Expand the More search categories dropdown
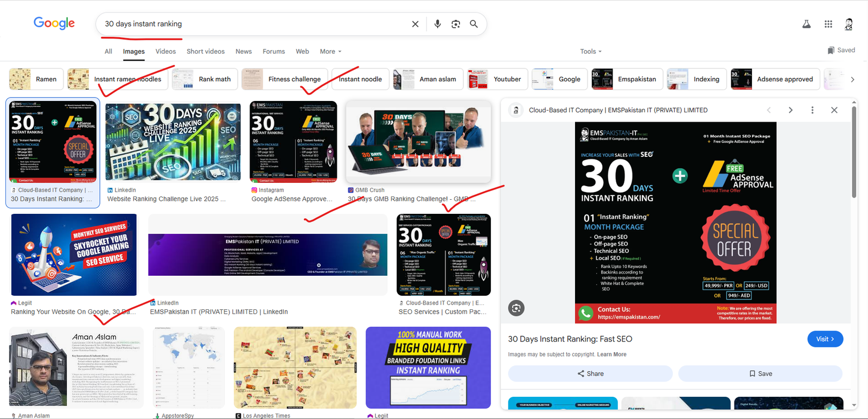 click(x=330, y=52)
